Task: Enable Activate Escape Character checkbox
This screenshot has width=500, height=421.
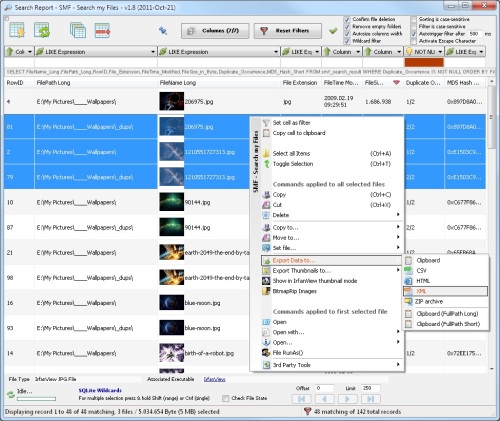Action: [414, 41]
